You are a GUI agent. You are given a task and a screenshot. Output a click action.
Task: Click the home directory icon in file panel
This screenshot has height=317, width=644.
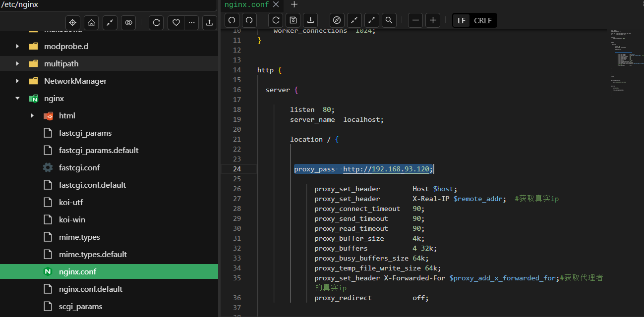pos(91,23)
